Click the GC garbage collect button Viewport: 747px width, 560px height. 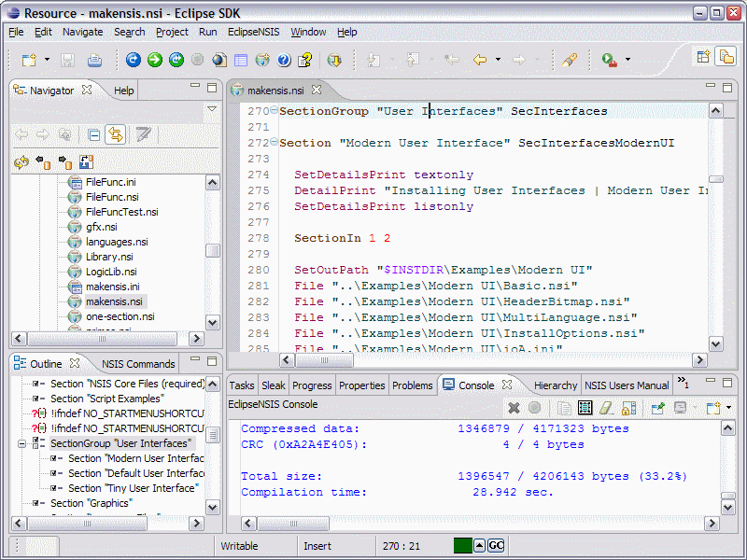pyautogui.click(x=496, y=546)
